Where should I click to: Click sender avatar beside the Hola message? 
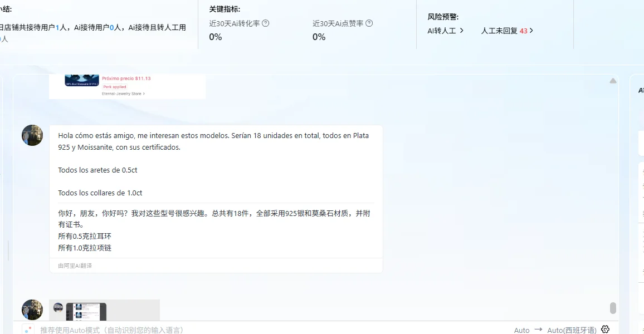[x=32, y=135]
